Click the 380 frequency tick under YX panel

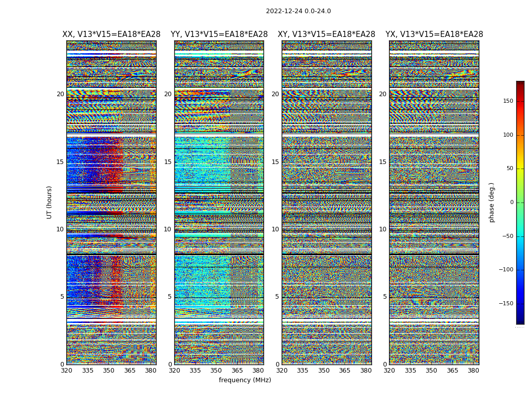[x=473, y=371]
